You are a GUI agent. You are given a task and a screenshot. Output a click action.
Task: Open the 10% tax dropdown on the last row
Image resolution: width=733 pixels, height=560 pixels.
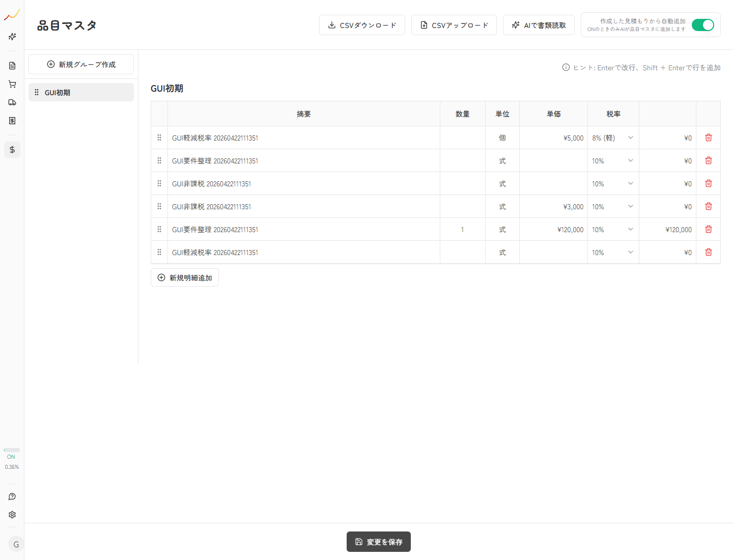point(613,252)
